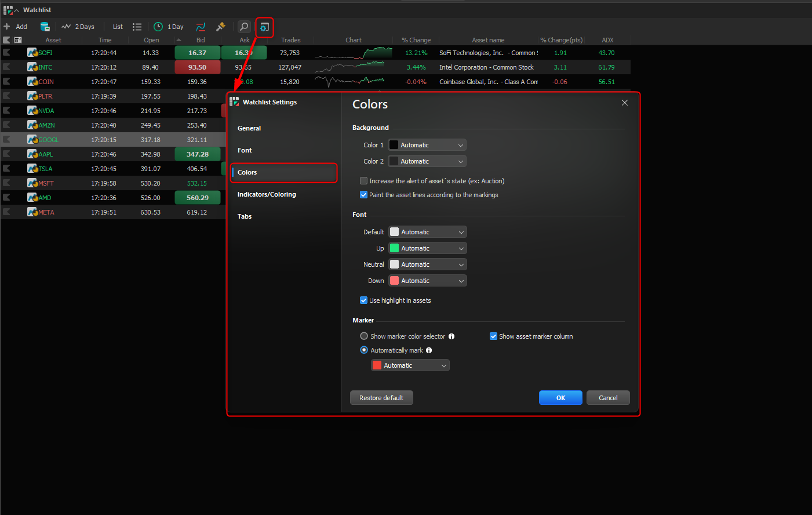Select the paintbrush marker tool
Screen dimensions: 812x515
220,27
